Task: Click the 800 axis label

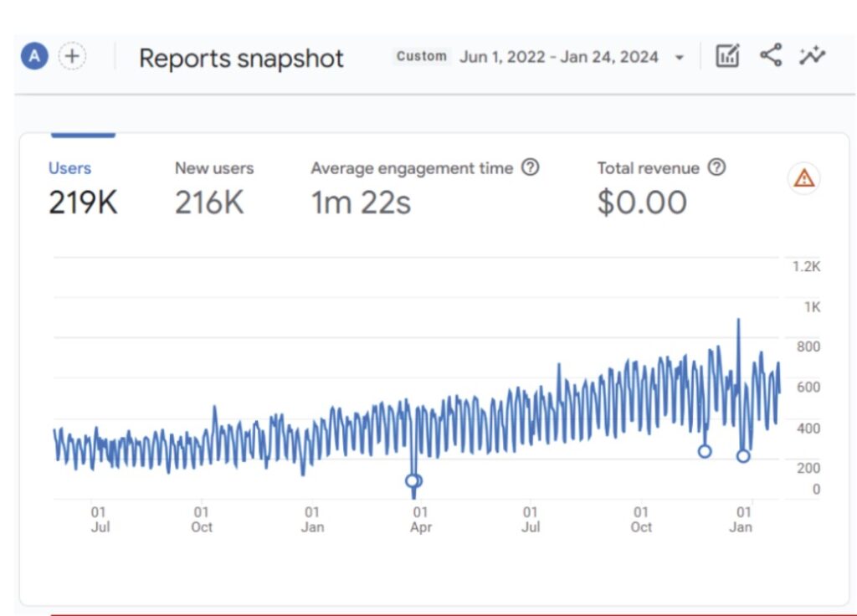Action: click(808, 347)
